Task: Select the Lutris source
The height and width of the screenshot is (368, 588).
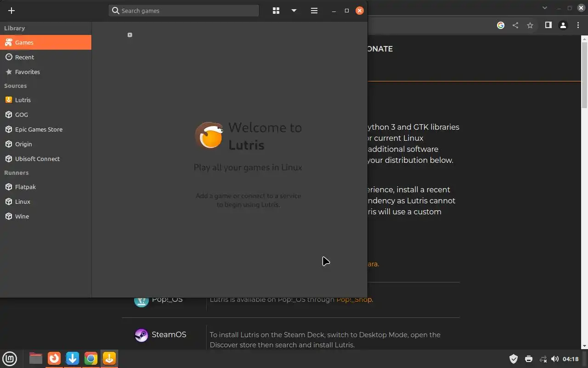Action: click(45, 100)
